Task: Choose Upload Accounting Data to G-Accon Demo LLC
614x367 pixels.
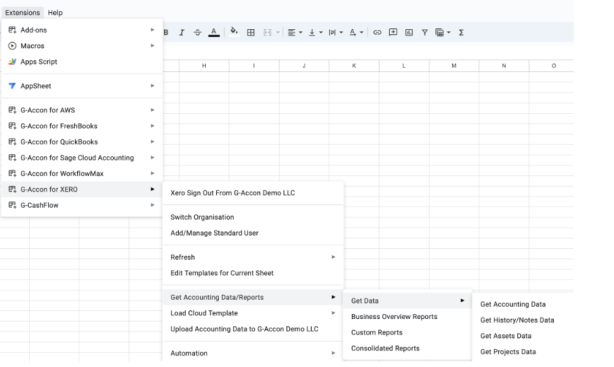Action: (253, 329)
